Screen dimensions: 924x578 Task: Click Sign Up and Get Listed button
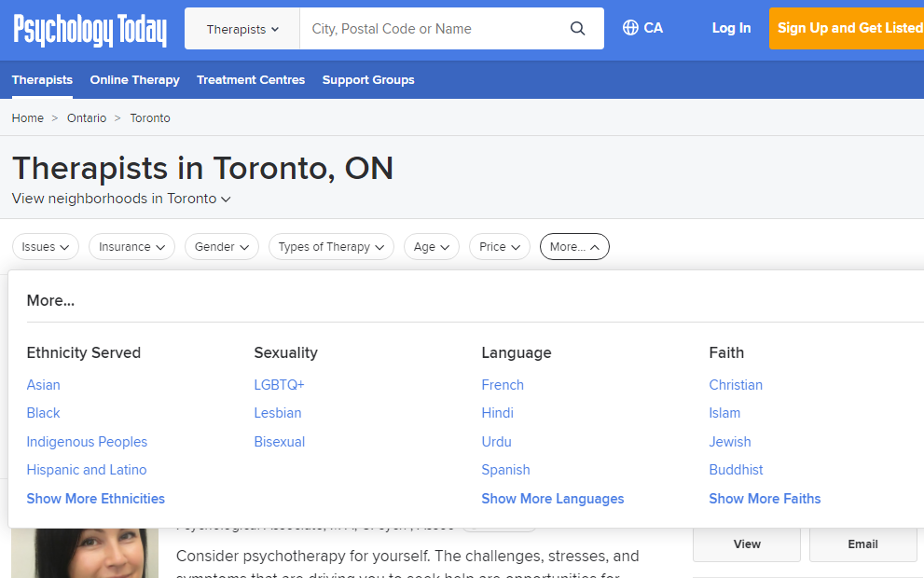[x=847, y=28]
